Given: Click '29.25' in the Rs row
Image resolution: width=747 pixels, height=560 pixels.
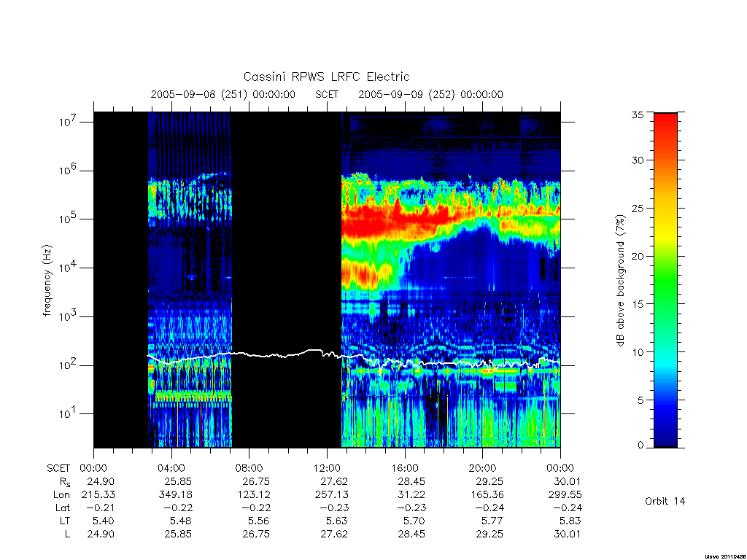Looking at the screenshot, I should (x=489, y=481).
